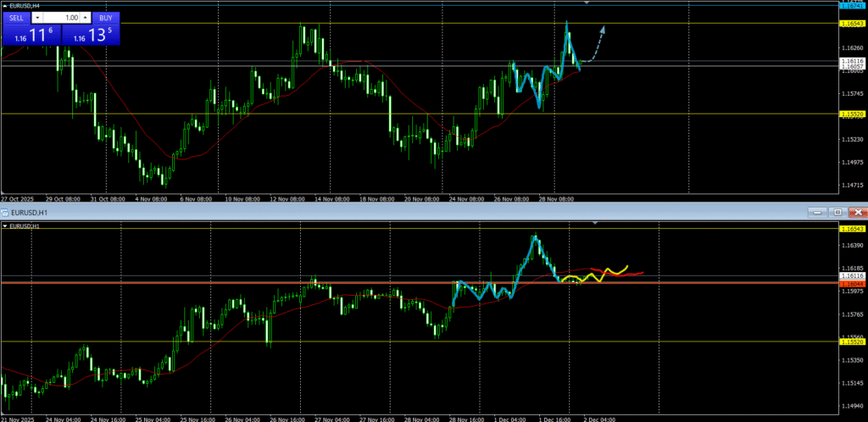The image size is (868, 422).
Task: Click the sell price tile showing 1.16 11
Action: (31, 35)
